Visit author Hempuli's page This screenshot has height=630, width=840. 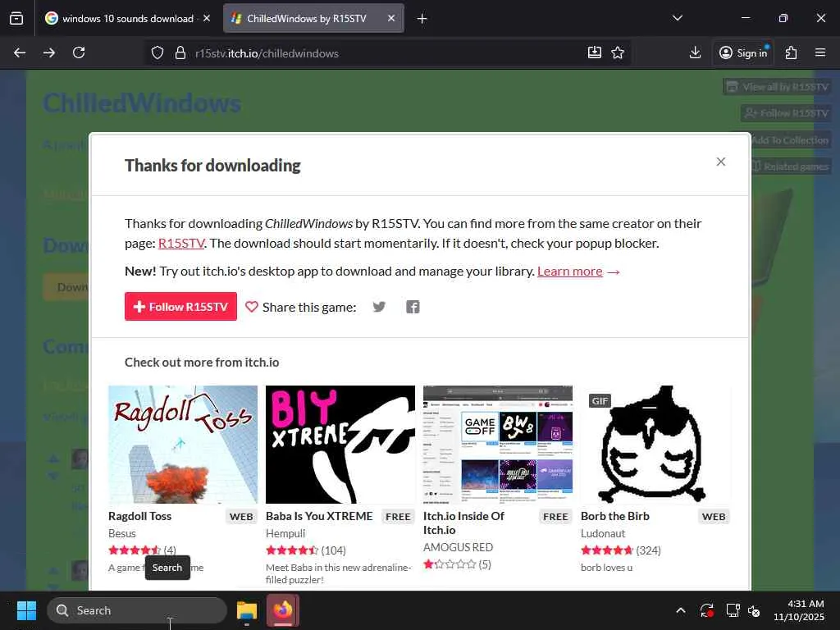click(x=285, y=533)
